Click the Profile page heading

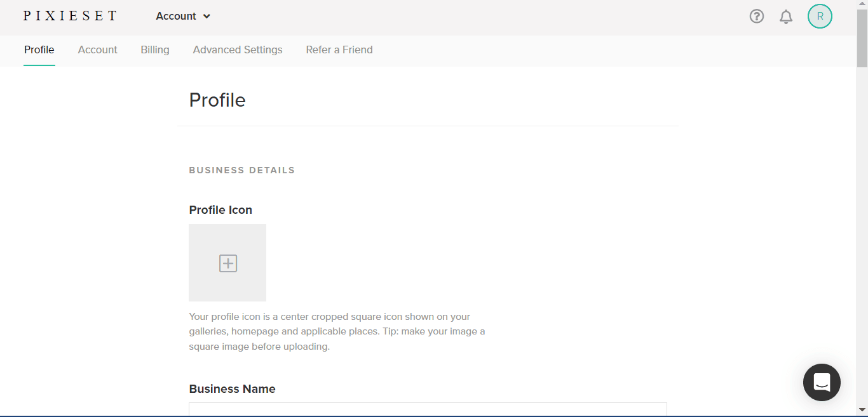point(217,100)
